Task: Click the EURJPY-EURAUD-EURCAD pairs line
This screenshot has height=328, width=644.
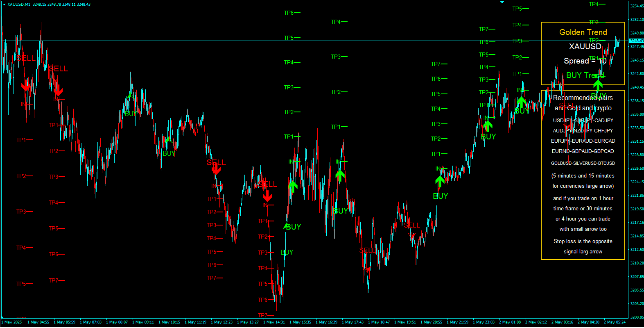Action: click(x=583, y=141)
